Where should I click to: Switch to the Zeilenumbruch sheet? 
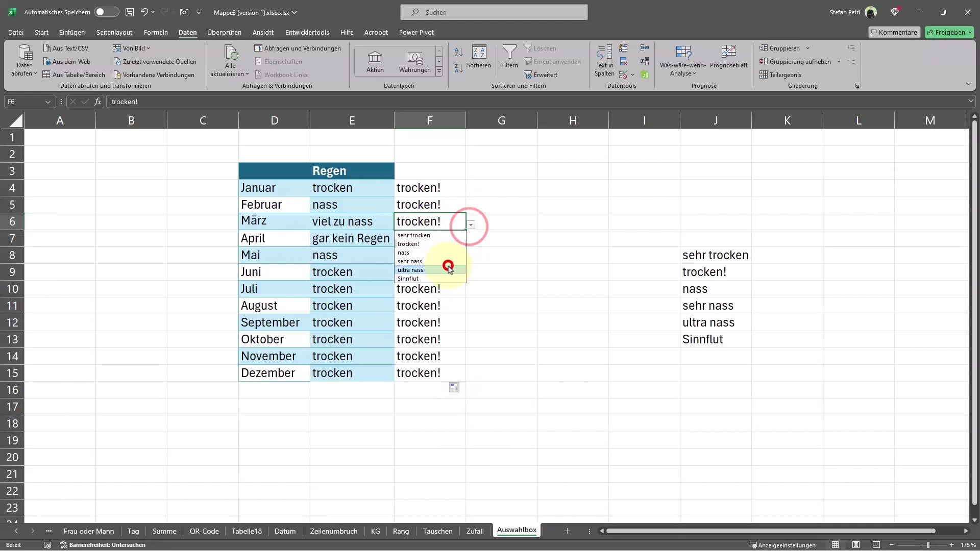(334, 531)
